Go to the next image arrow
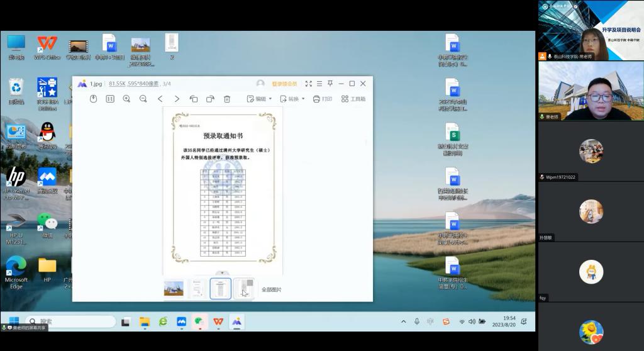644x351 pixels. coord(177,99)
